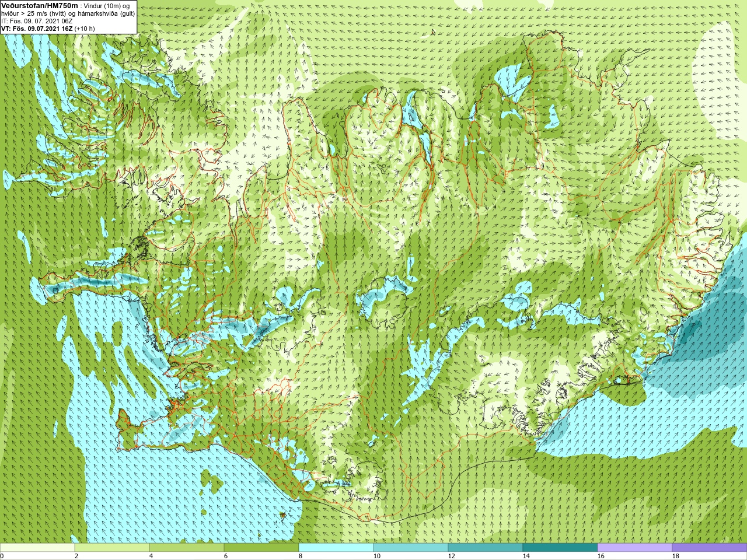Viewport: 747px width, 560px height.
Task: Click the dark green 6–8 m/s legend swatch
Action: point(261,548)
